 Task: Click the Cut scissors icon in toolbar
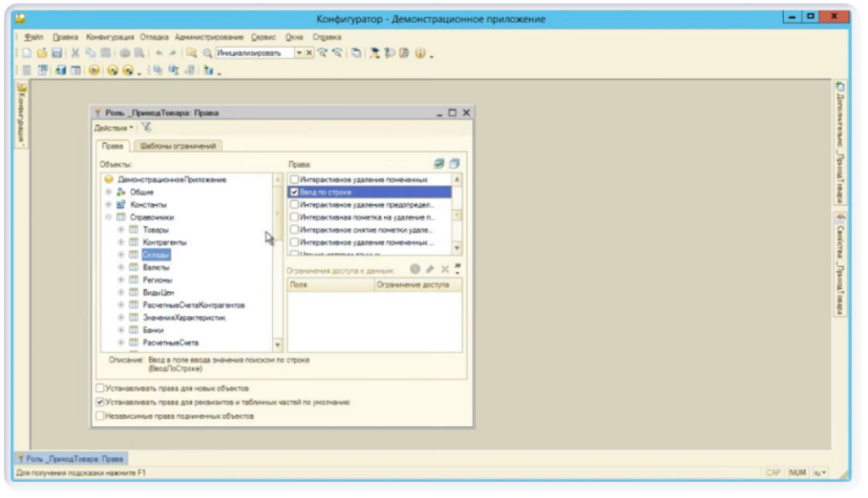click(75, 53)
